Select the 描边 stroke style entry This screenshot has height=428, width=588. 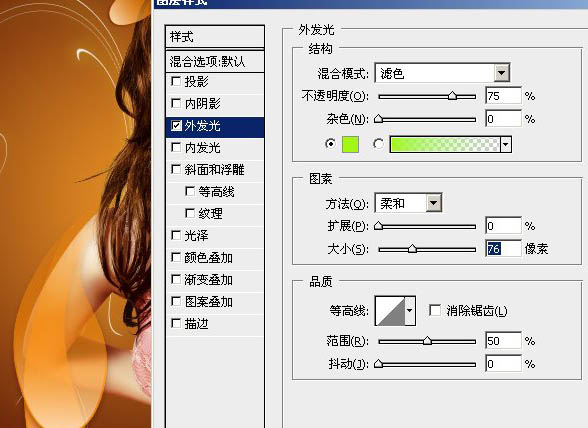(x=215, y=323)
